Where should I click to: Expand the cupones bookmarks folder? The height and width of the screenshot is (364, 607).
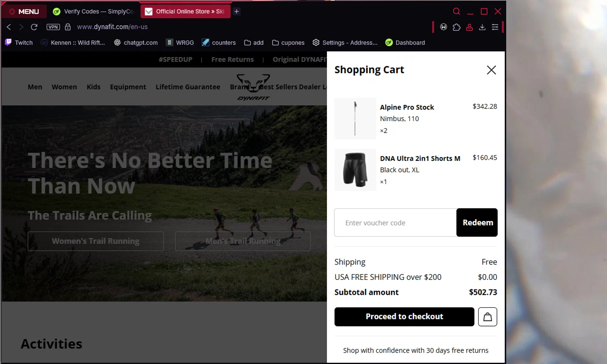click(x=288, y=42)
